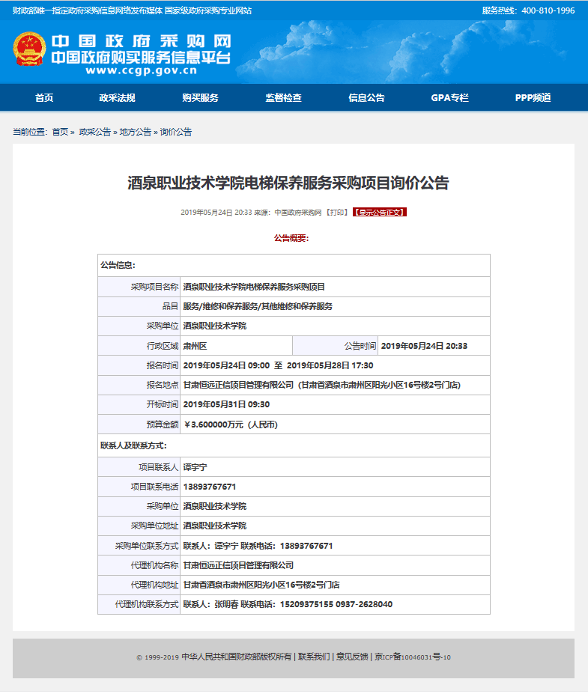Screen dimensions: 588x700
Task: Click the announcement title heading
Action: point(288,183)
